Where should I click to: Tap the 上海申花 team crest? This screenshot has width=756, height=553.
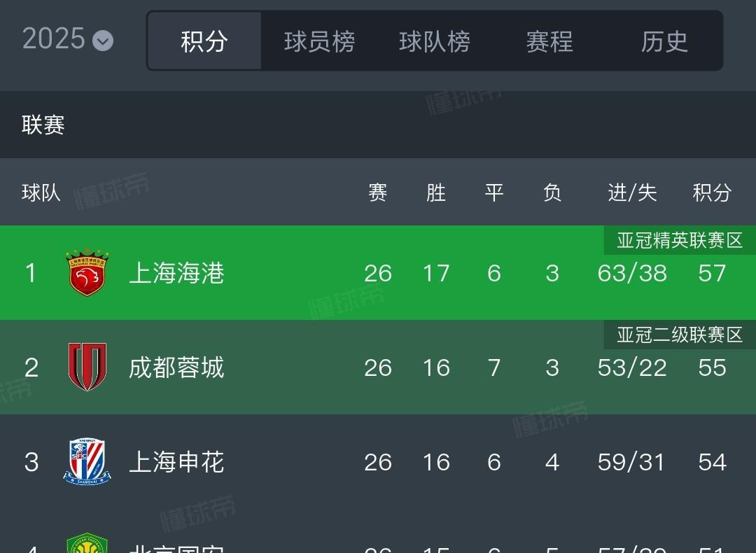pyautogui.click(x=87, y=461)
